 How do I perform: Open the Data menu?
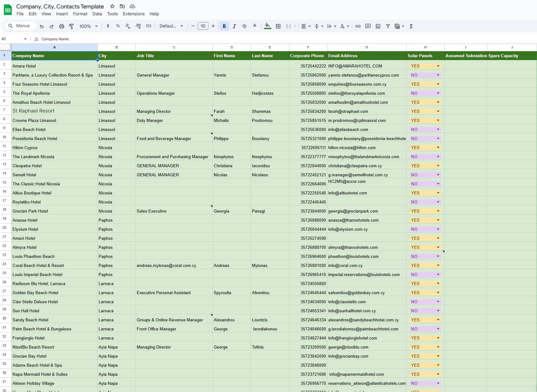pyautogui.click(x=97, y=14)
